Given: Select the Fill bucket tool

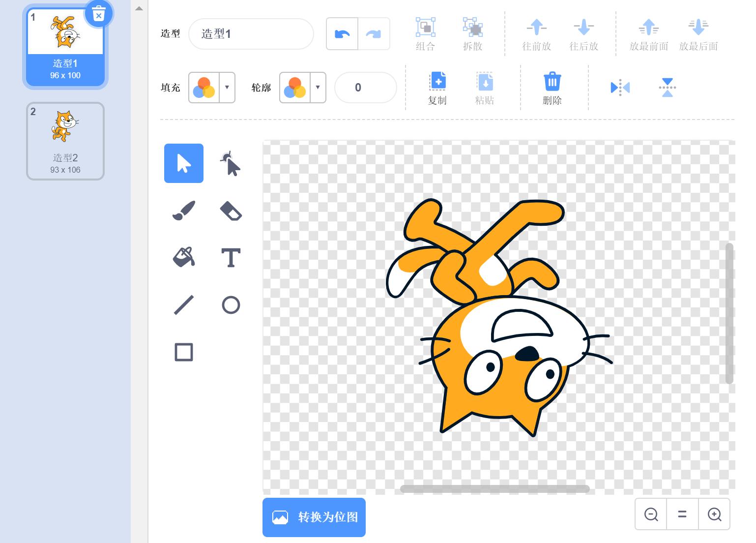Looking at the screenshot, I should click(x=184, y=258).
